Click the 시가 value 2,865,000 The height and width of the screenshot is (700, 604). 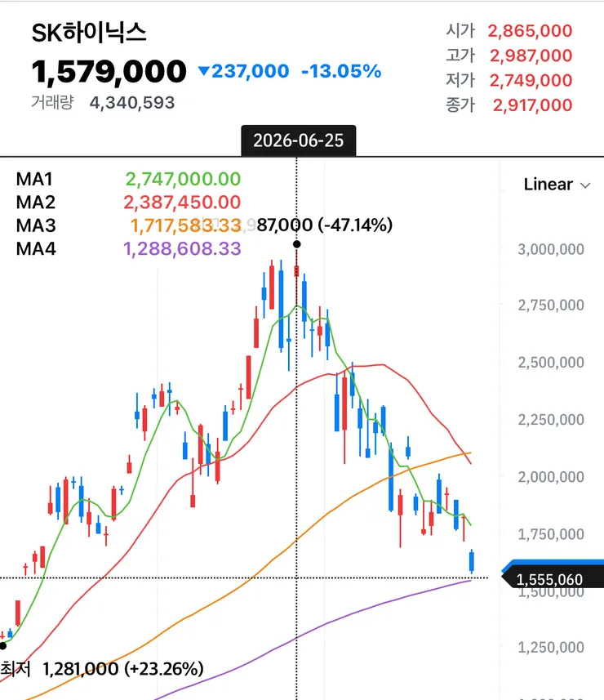[530, 31]
